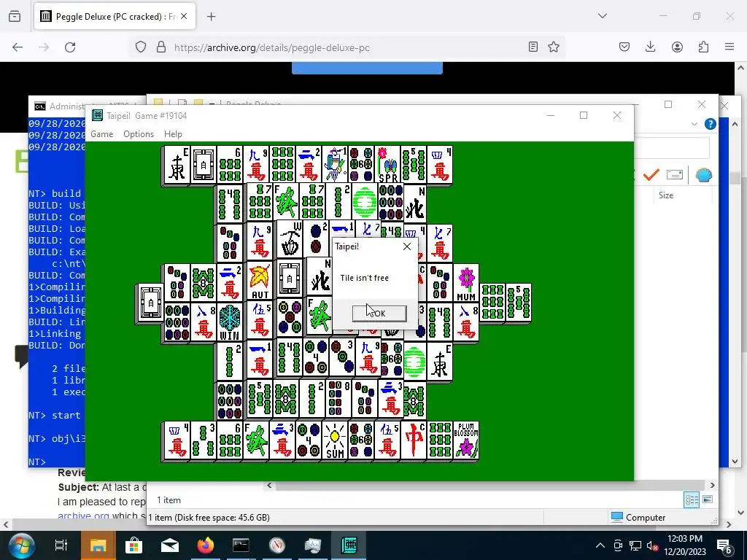Viewport: 747px width, 560px height.
Task: Open Microsoft Store from the taskbar
Action: (134, 545)
